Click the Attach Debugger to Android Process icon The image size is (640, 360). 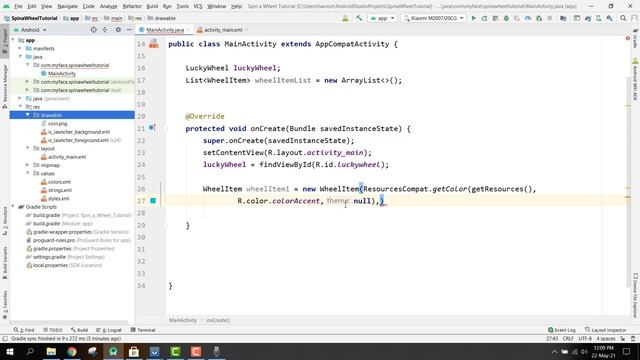click(x=539, y=18)
